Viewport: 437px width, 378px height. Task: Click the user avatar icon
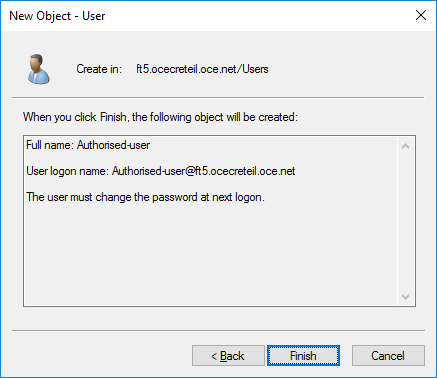[x=39, y=69]
